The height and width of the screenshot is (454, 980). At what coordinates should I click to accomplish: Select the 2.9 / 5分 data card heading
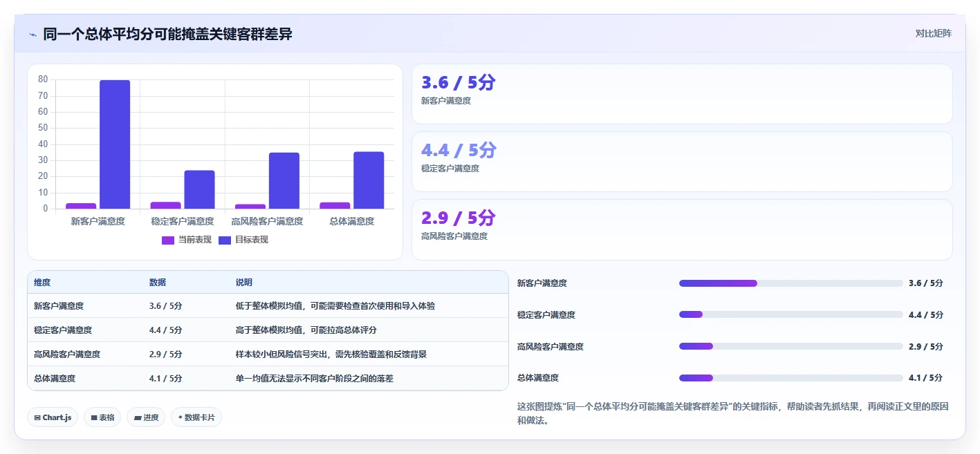tap(458, 218)
